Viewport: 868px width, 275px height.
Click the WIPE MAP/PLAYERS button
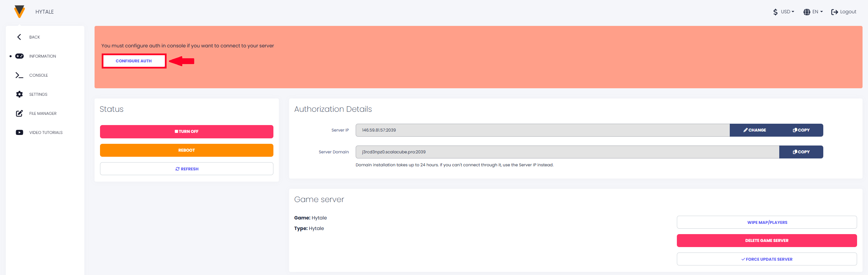point(767,222)
